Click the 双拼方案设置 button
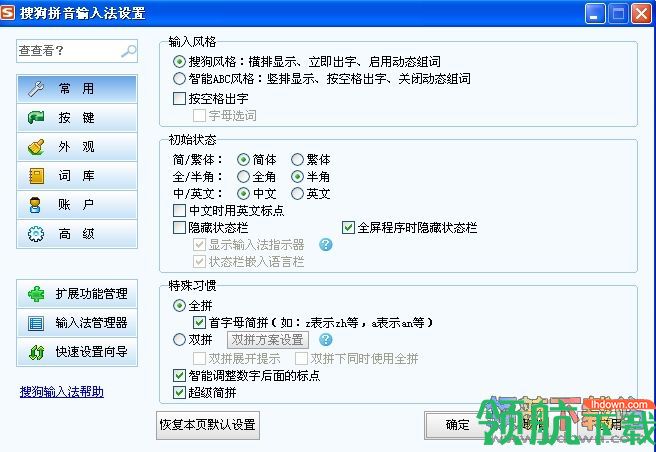This screenshot has height=452, width=656. pyautogui.click(x=268, y=340)
